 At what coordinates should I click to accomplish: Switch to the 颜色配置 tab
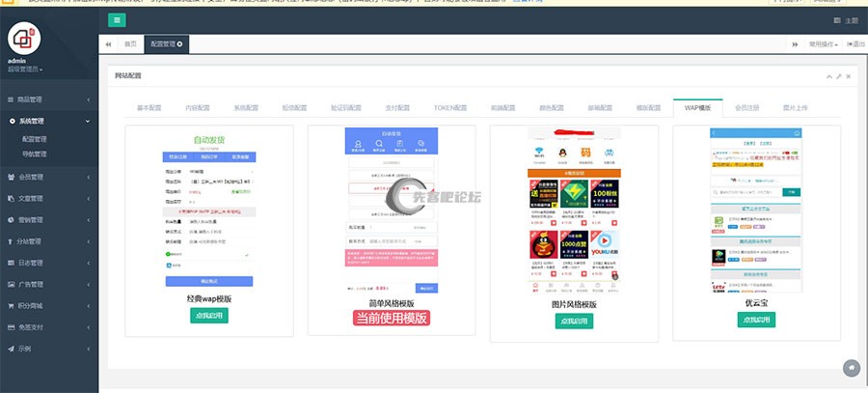(x=550, y=107)
